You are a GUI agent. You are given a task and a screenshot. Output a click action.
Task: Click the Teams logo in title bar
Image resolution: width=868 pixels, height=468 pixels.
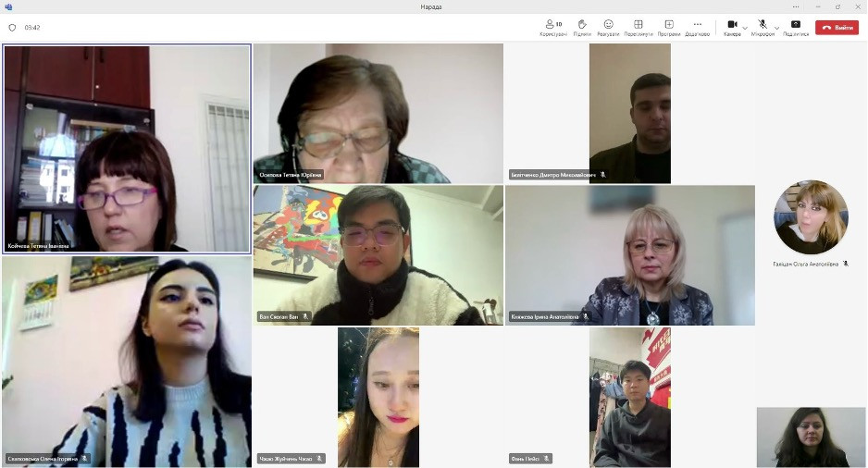coord(7,6)
